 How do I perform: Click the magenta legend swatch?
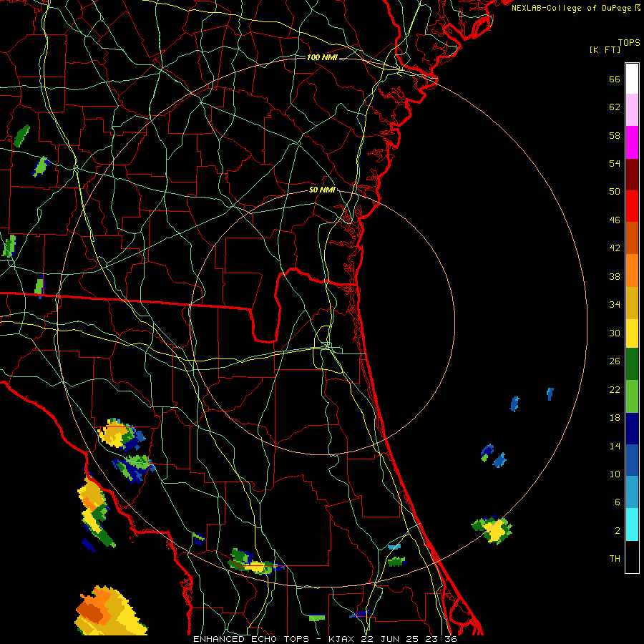(632, 142)
